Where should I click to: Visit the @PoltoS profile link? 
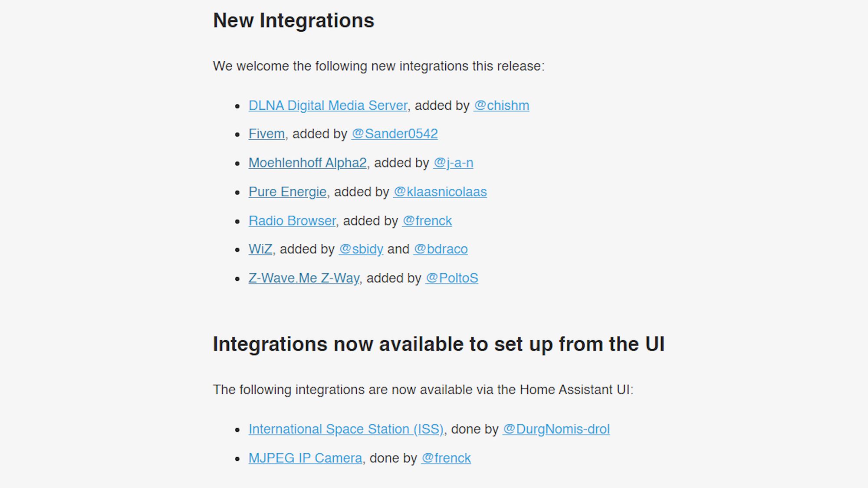[x=452, y=278]
